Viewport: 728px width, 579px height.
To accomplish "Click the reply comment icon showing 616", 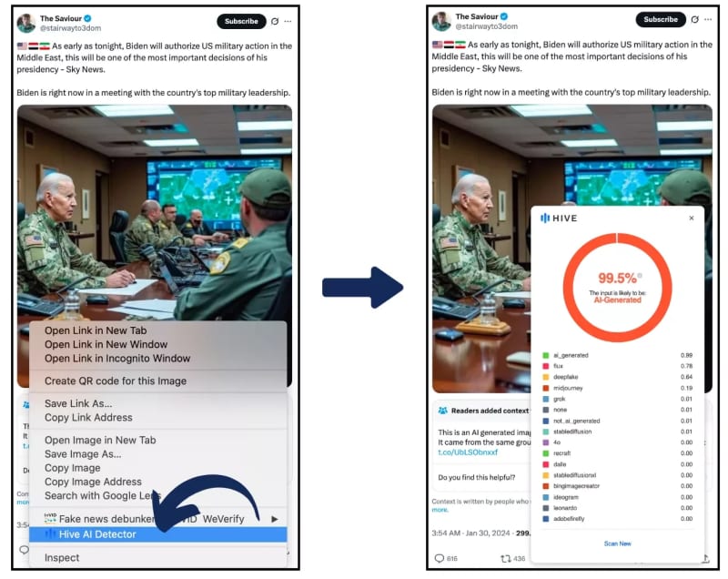I will (x=440, y=558).
